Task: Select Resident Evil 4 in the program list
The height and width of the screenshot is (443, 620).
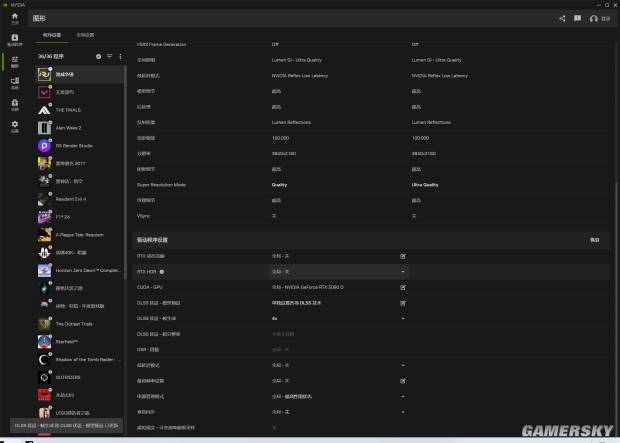Action: [80, 199]
